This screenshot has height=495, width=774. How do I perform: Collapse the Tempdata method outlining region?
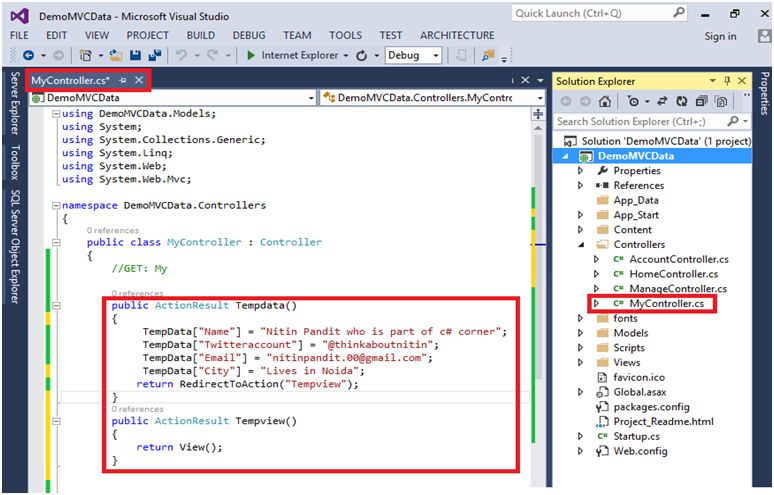point(56,305)
